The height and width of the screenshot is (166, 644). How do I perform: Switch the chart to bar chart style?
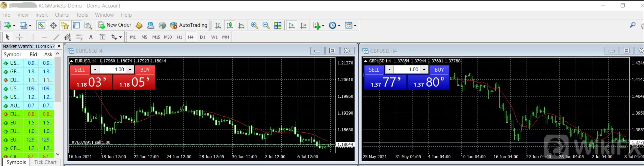(x=218, y=25)
